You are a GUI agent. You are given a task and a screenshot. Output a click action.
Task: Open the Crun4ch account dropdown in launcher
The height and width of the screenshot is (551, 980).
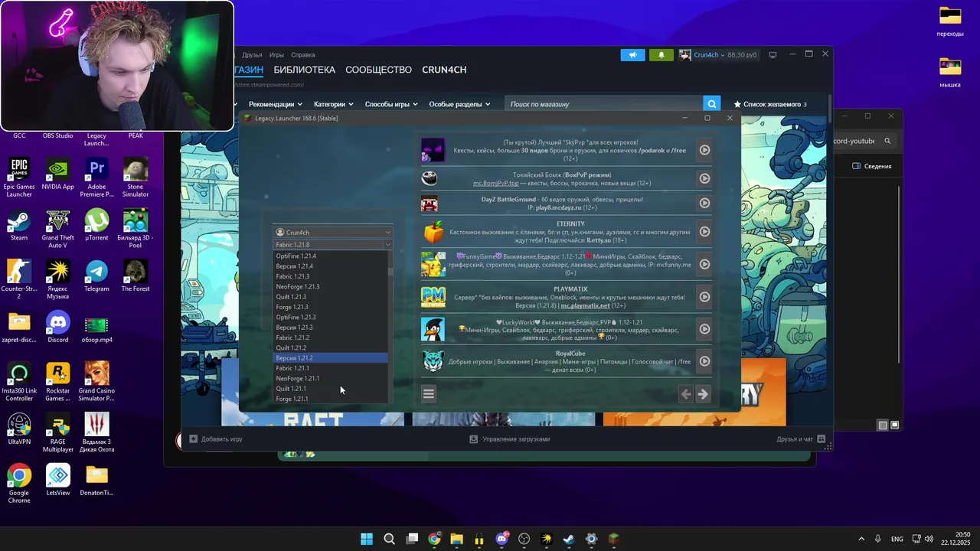[333, 233]
